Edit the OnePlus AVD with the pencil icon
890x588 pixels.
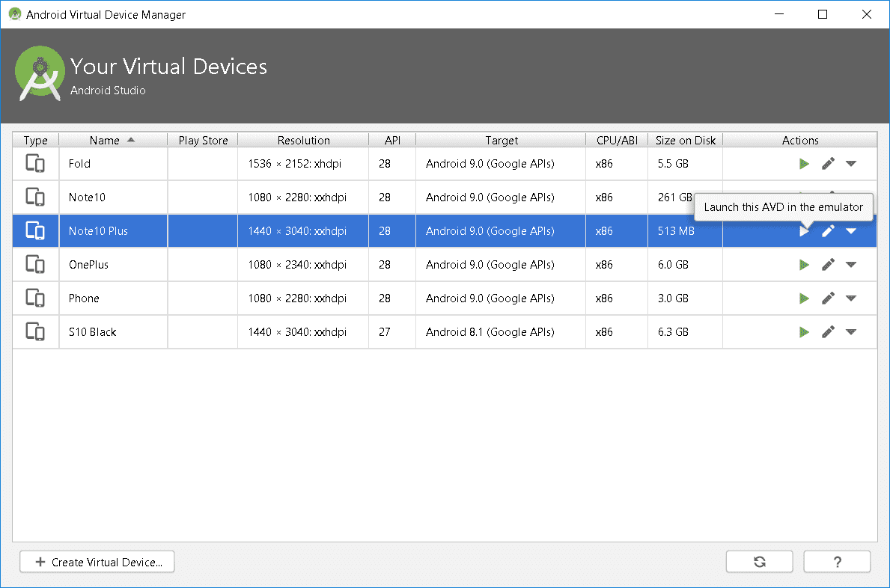pyautogui.click(x=828, y=264)
